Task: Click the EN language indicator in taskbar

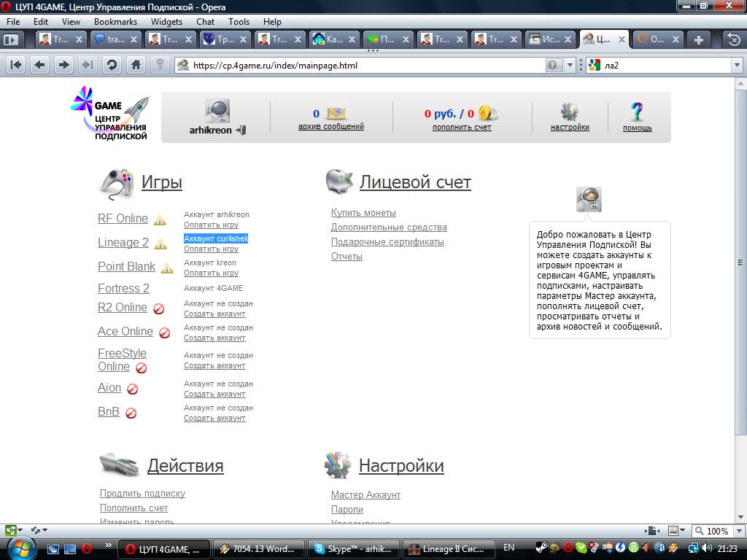Action: [508, 548]
